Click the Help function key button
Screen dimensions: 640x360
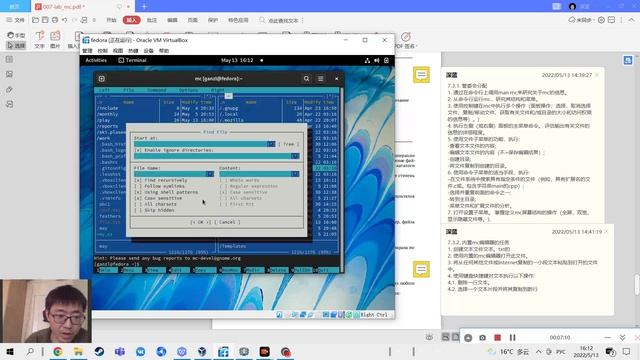pos(107,270)
